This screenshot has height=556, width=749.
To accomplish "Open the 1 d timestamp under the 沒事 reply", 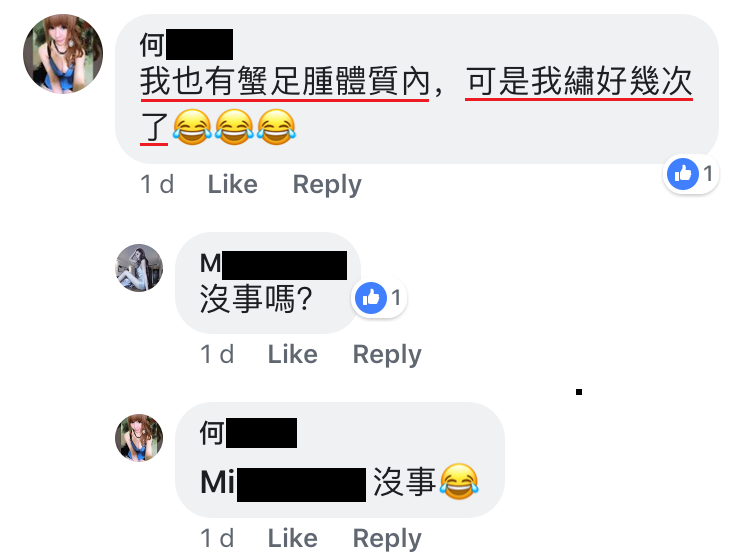I will click(217, 538).
